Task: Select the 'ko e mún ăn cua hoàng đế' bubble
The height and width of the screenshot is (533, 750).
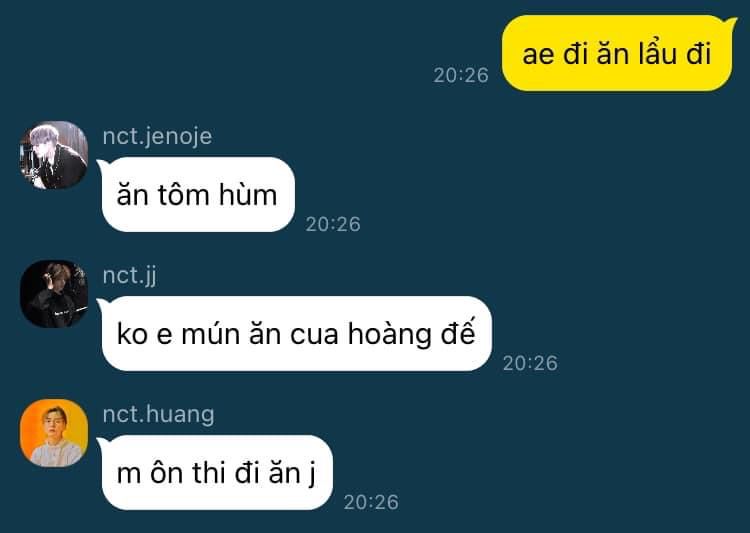Action: (x=296, y=333)
